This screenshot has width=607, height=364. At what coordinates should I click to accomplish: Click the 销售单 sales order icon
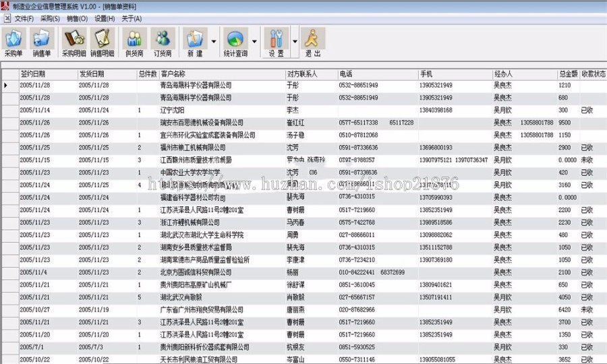pyautogui.click(x=42, y=43)
